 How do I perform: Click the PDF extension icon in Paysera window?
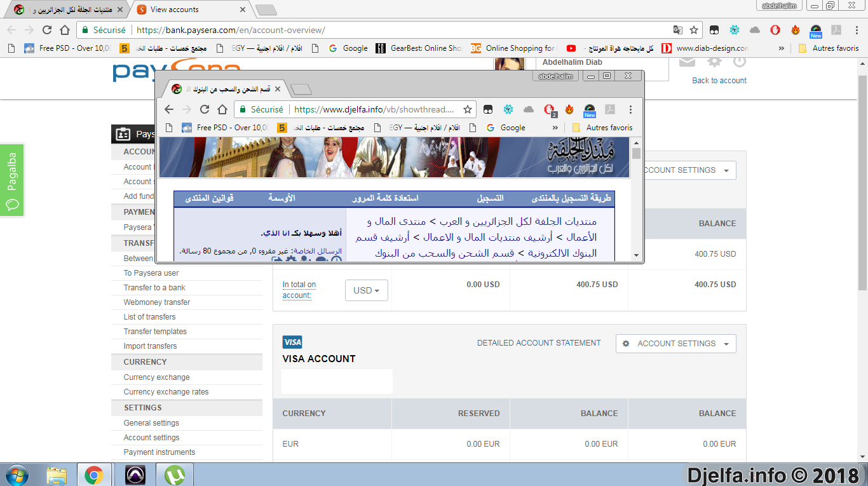click(x=836, y=30)
